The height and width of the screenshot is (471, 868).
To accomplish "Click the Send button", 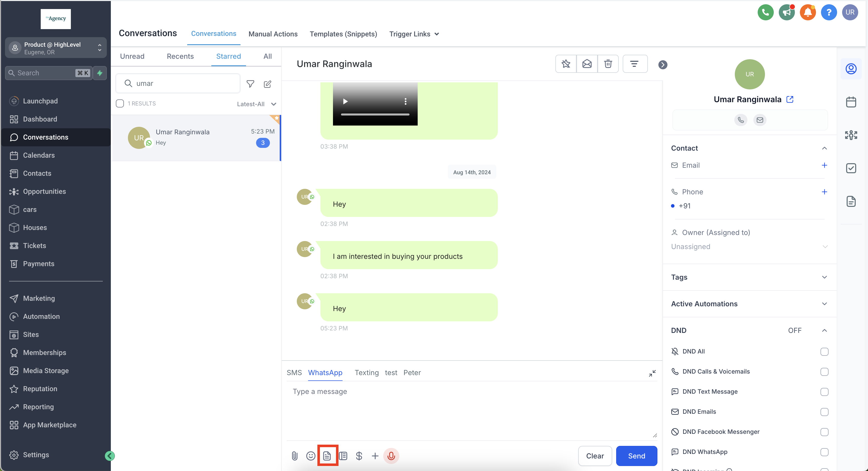I will (x=636, y=455).
